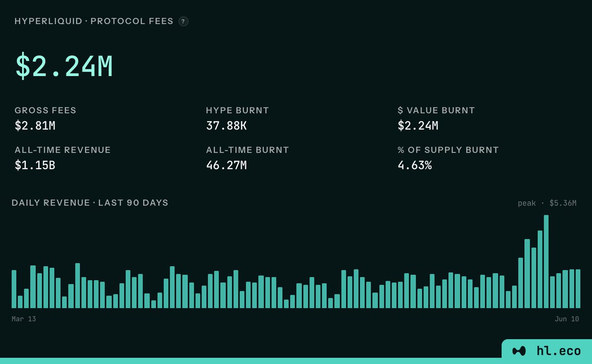
Task: Select the $2.81M gross fees value
Action: coord(35,126)
